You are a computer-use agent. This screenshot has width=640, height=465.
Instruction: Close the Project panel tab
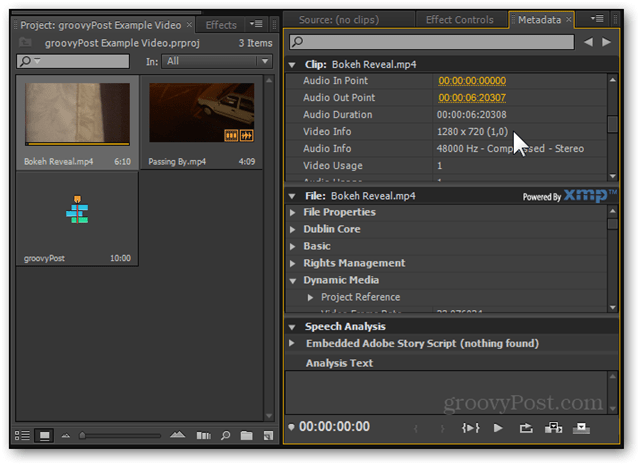(189, 24)
